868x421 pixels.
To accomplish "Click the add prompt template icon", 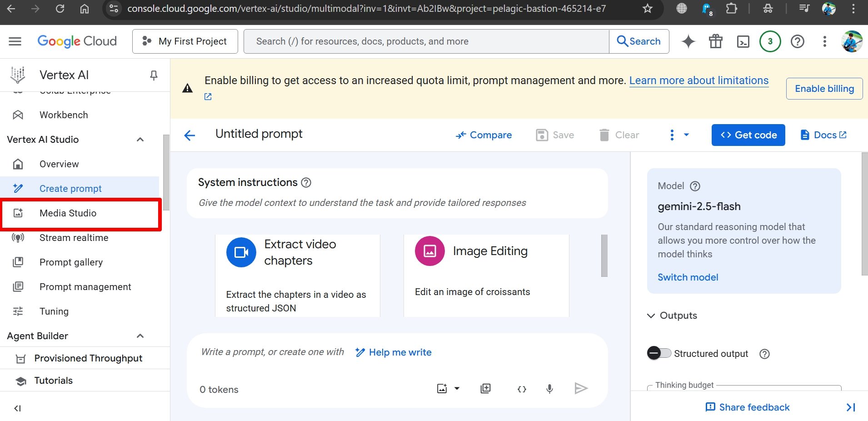I will 485,389.
